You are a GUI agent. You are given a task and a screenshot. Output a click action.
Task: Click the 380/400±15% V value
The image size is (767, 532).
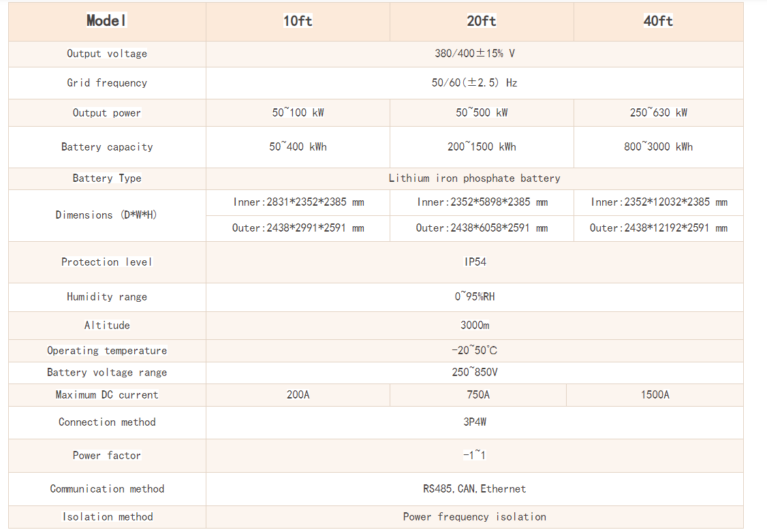click(x=474, y=54)
